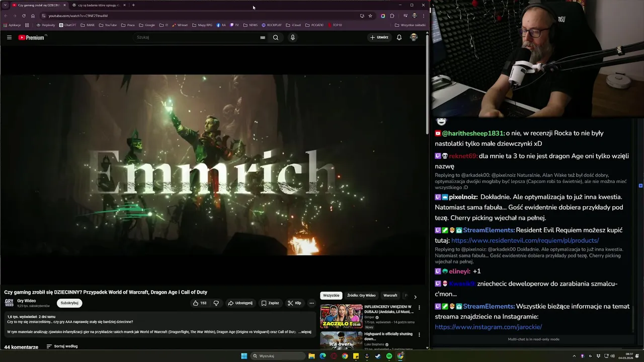Screen dimensions: 644x362
Task: Open Steam from the taskbar
Action: point(378,356)
